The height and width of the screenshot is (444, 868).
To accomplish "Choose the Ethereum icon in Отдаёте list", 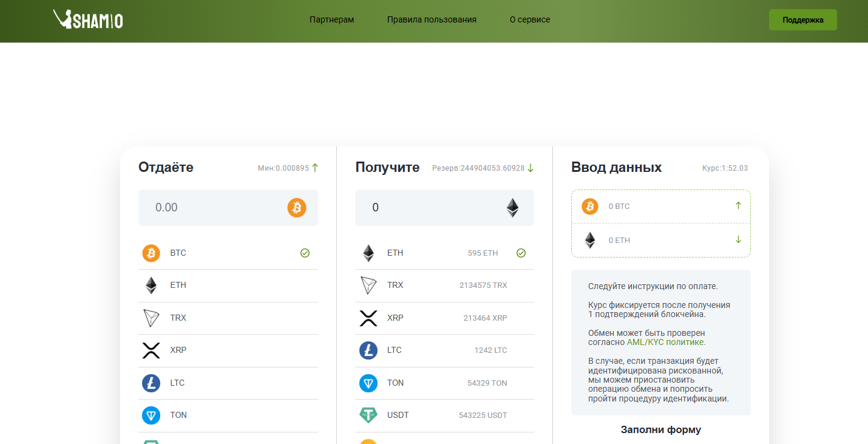I will point(151,285).
